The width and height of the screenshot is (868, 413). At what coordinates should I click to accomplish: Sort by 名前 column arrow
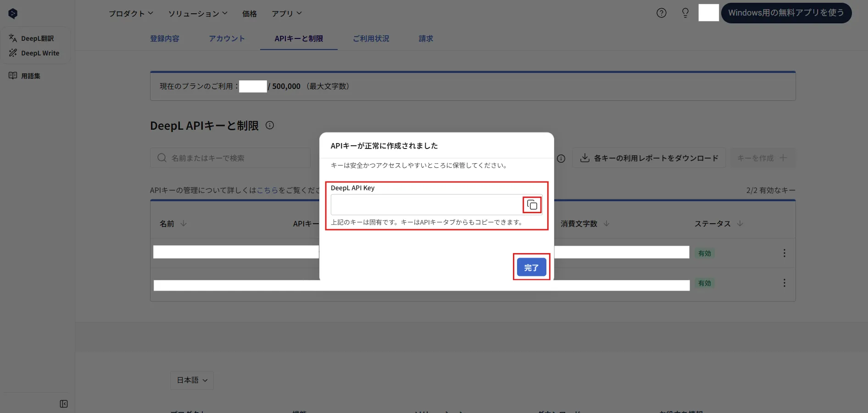(x=184, y=223)
